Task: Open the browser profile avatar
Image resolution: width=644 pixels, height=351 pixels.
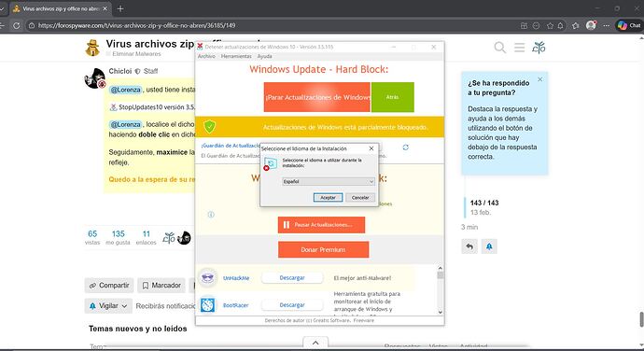Action: [x=591, y=25]
